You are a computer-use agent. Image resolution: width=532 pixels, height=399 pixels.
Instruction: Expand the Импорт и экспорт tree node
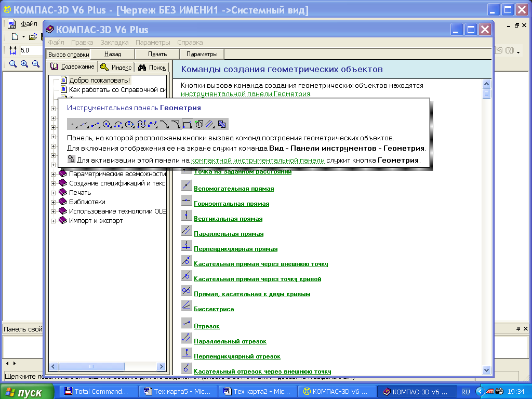point(54,221)
